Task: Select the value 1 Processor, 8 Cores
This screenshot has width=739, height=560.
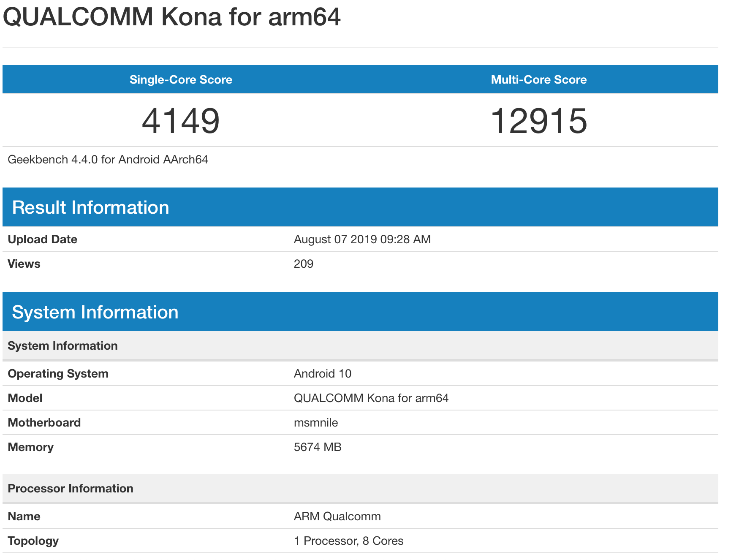Action: coord(349,541)
